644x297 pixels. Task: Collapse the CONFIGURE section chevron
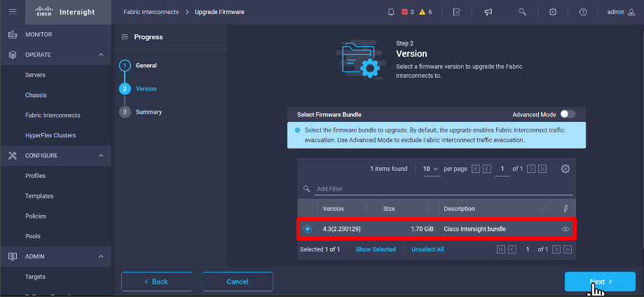[101, 156]
